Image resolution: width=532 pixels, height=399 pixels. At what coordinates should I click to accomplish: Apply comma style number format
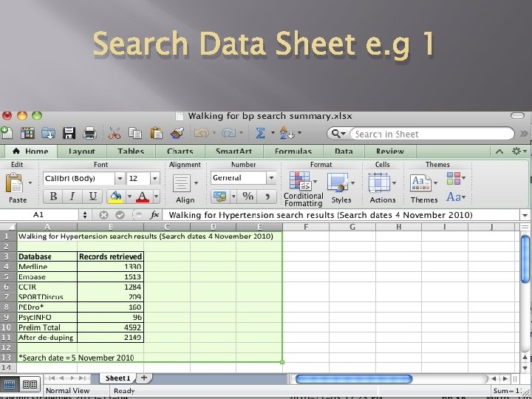[267, 196]
